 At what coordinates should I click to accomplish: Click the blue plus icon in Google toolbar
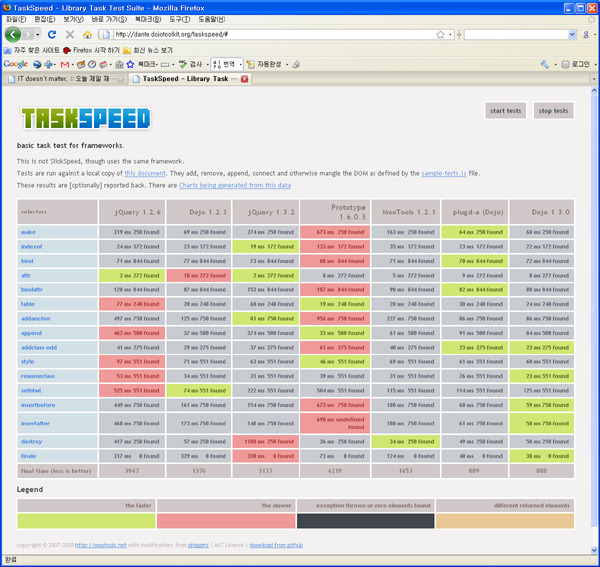(48, 64)
